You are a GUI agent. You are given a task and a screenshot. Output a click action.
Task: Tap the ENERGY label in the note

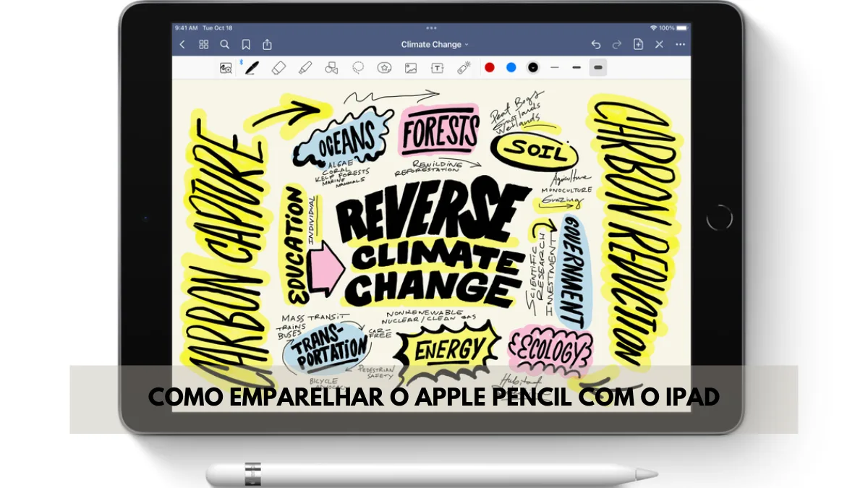tap(448, 351)
